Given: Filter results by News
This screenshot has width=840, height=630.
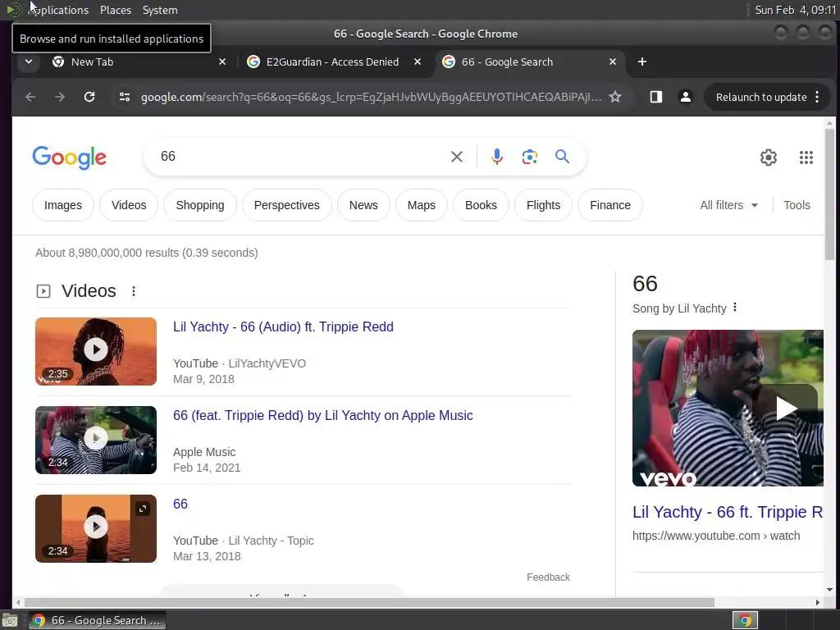Looking at the screenshot, I should click(x=363, y=205).
